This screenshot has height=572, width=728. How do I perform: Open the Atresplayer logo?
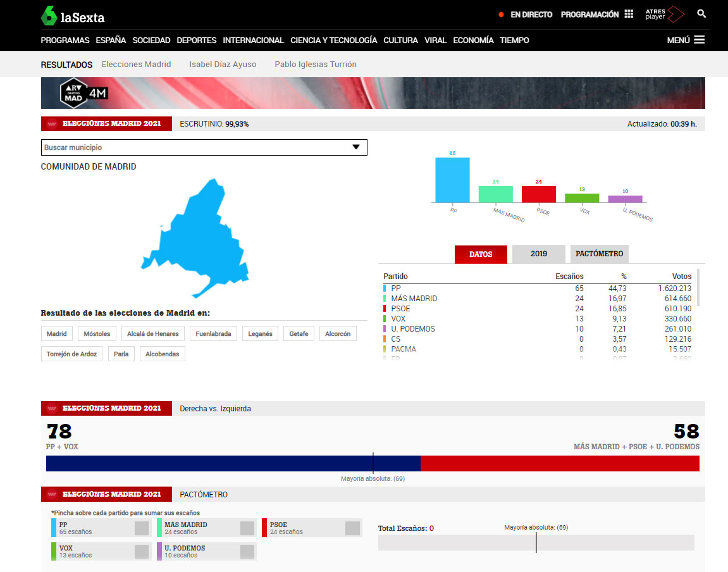664,15
